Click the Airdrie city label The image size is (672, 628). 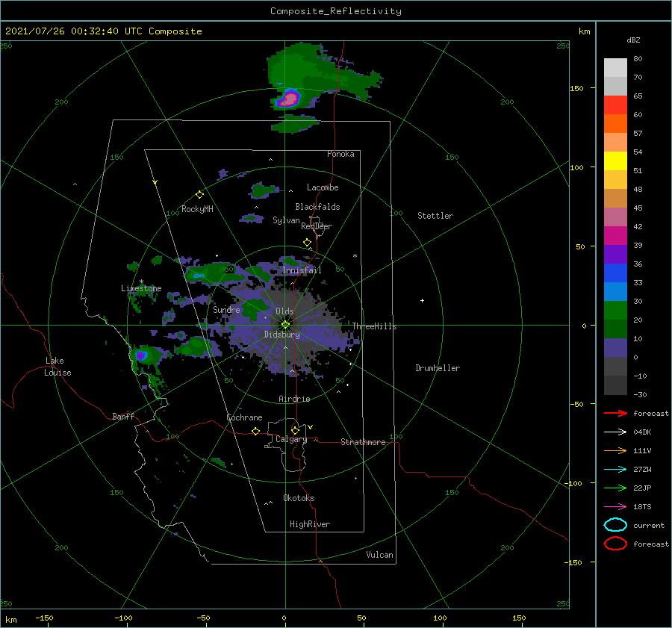(294, 399)
